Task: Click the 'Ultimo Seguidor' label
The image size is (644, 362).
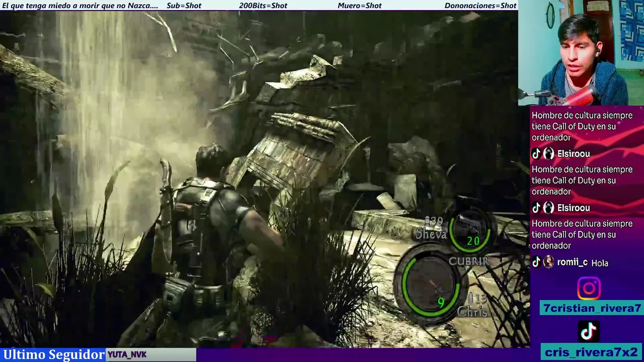Action: click(x=53, y=354)
